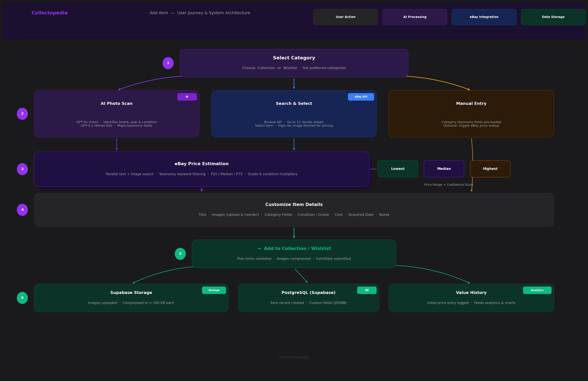Click step circle 6 near Supabase Storage

point(22,298)
